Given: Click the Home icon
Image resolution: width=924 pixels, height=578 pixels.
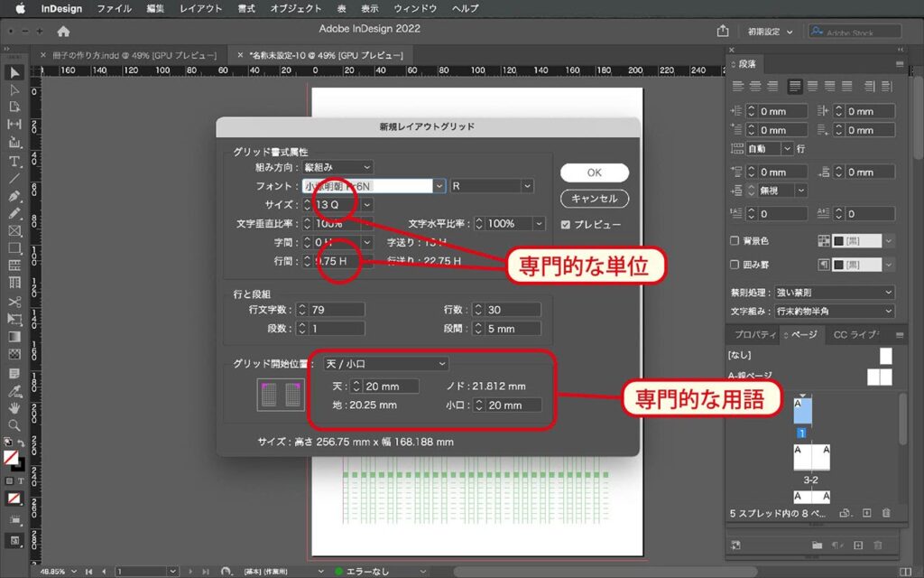Looking at the screenshot, I should [x=64, y=32].
